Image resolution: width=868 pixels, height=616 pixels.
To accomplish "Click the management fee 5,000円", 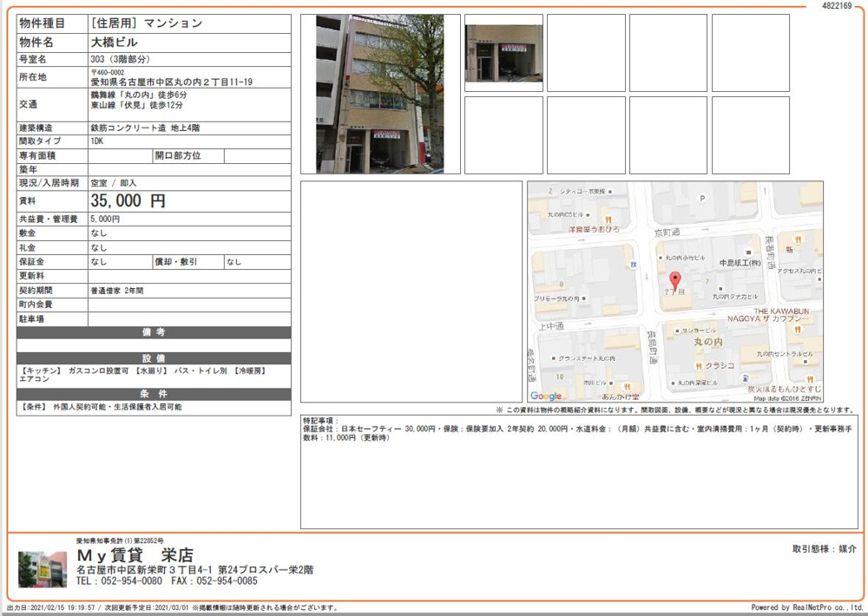I will click(105, 220).
